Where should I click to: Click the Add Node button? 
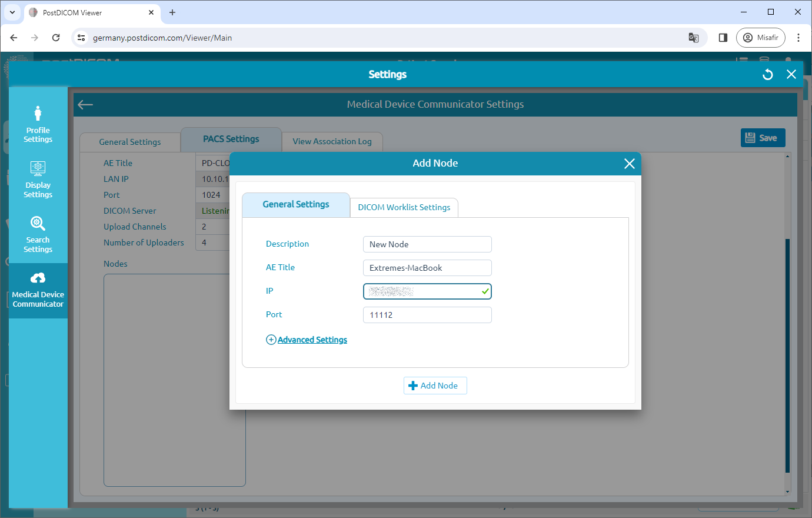click(435, 386)
